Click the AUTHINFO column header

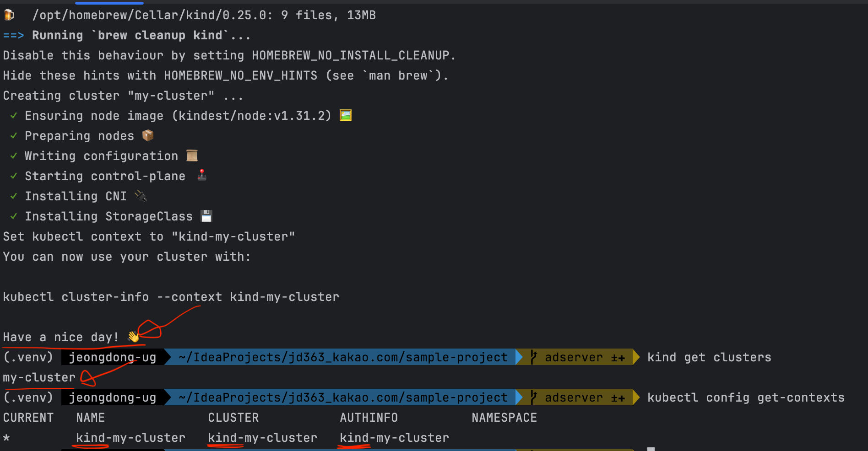pos(369,418)
